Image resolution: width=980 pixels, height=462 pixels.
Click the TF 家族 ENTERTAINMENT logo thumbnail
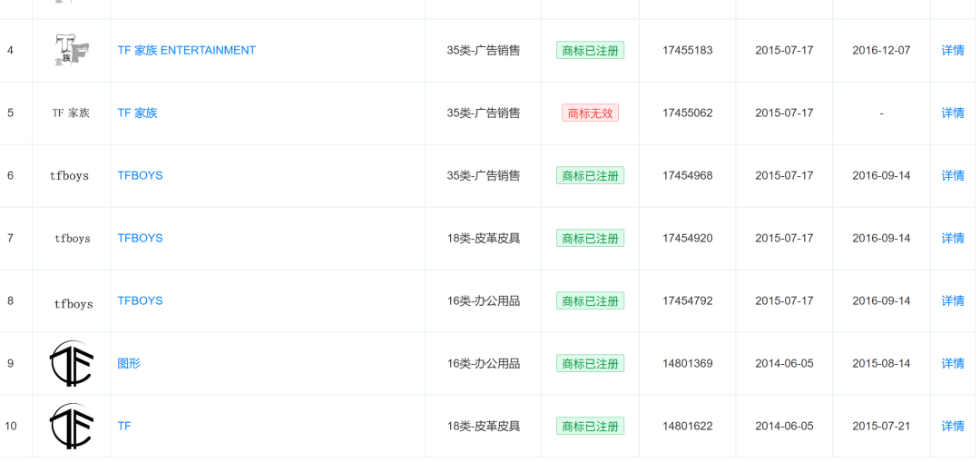72,50
